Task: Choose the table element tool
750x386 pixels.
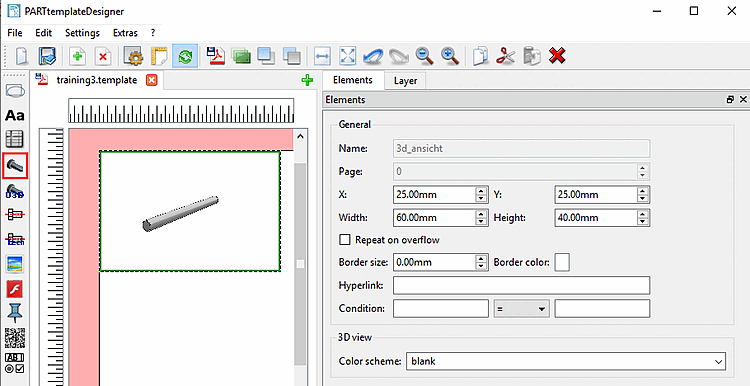Action: pos(15,140)
